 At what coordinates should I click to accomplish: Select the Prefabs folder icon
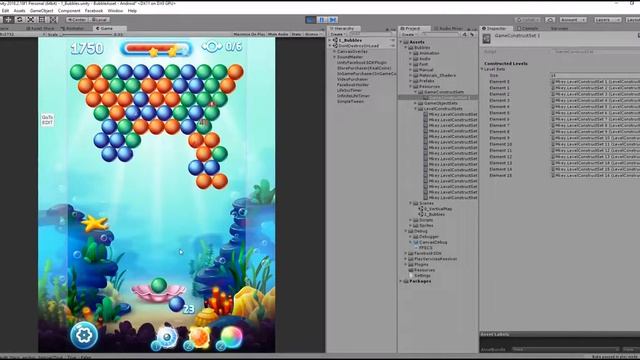click(x=416, y=81)
